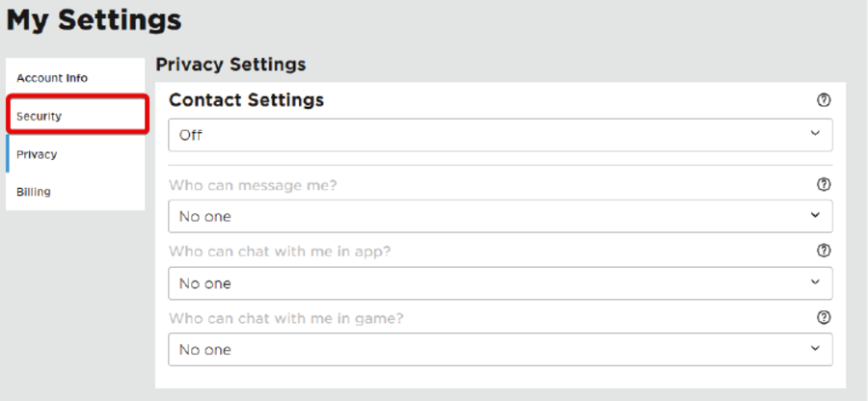Click 'No one' under 'Who can message me?'
This screenshot has height=401, width=868.
pos(205,217)
